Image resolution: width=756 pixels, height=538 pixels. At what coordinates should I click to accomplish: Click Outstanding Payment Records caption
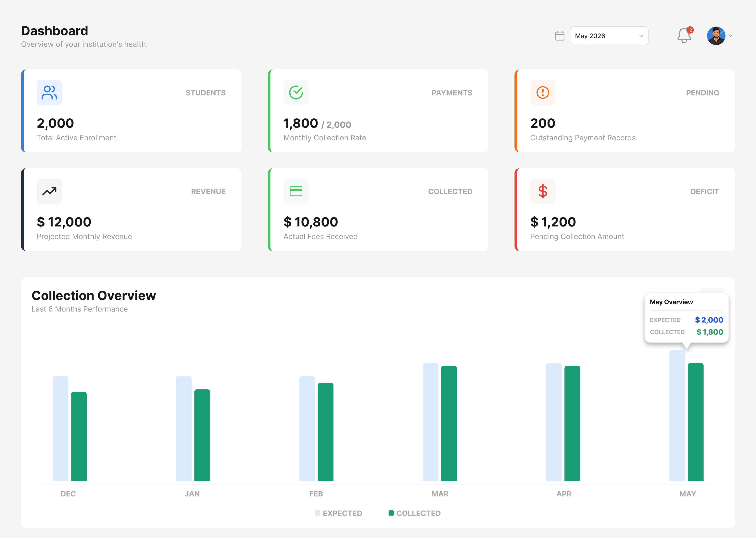[x=583, y=138]
